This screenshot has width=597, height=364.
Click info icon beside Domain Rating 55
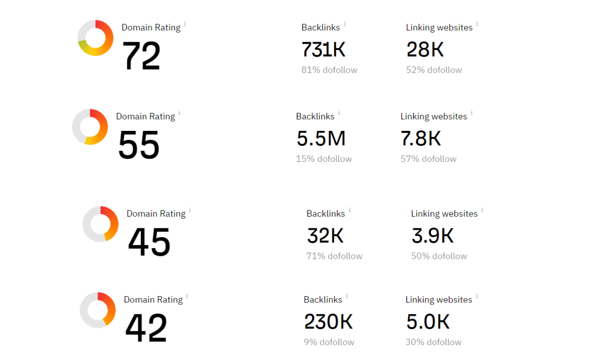[179, 113]
